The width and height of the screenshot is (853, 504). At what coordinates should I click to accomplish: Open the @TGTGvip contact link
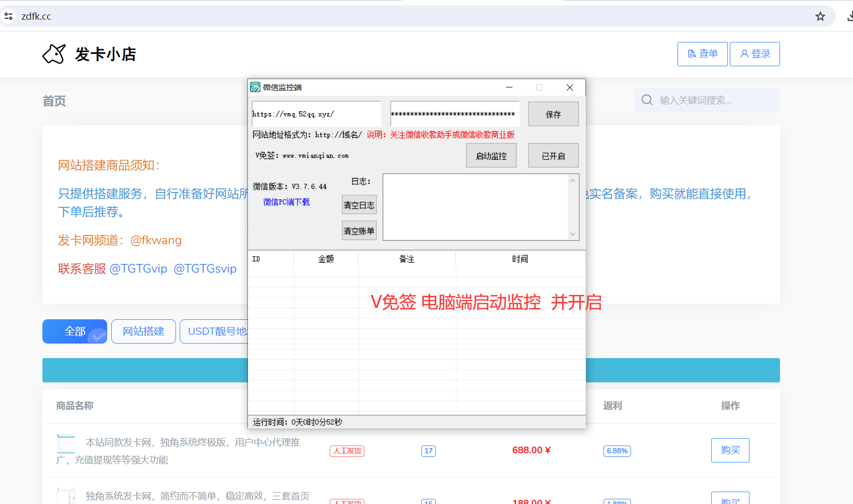pyautogui.click(x=138, y=269)
